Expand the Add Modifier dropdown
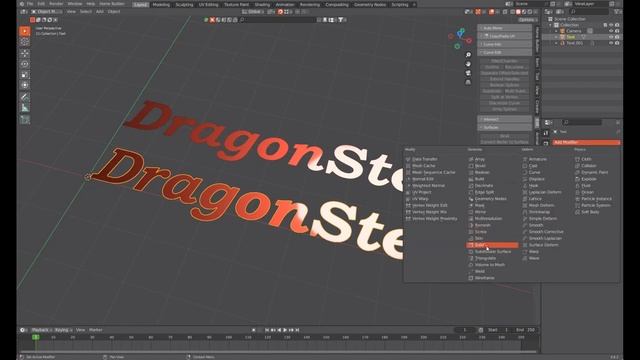 tap(586, 142)
